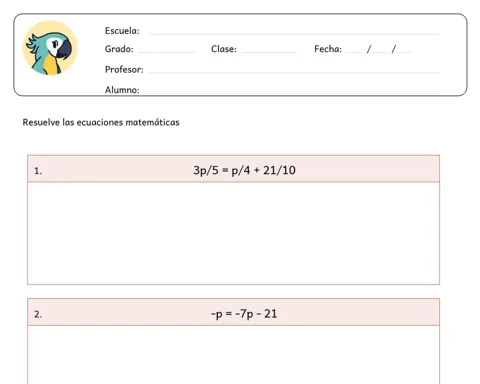Click the Alumno input line
This screenshot has height=384, width=480.
point(292,90)
